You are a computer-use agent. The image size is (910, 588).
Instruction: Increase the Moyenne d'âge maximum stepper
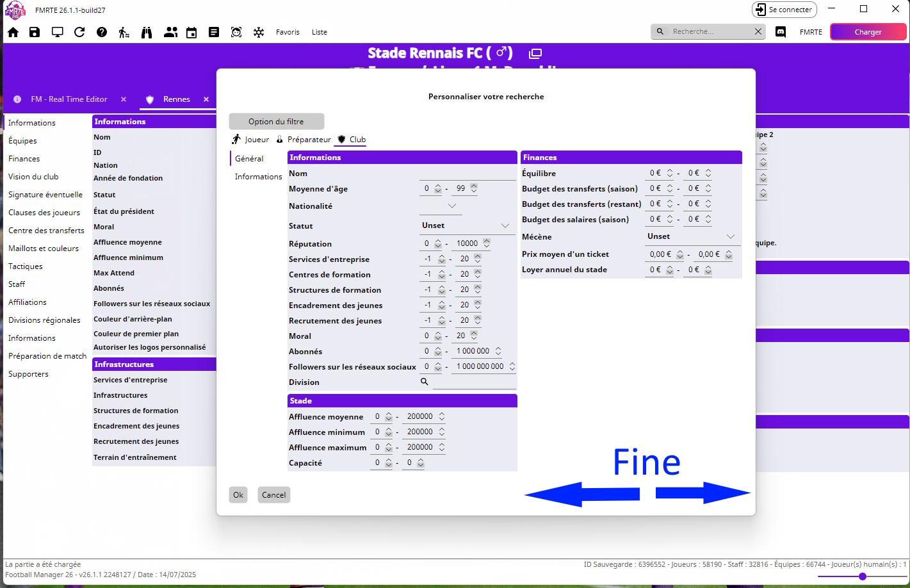tap(474, 186)
